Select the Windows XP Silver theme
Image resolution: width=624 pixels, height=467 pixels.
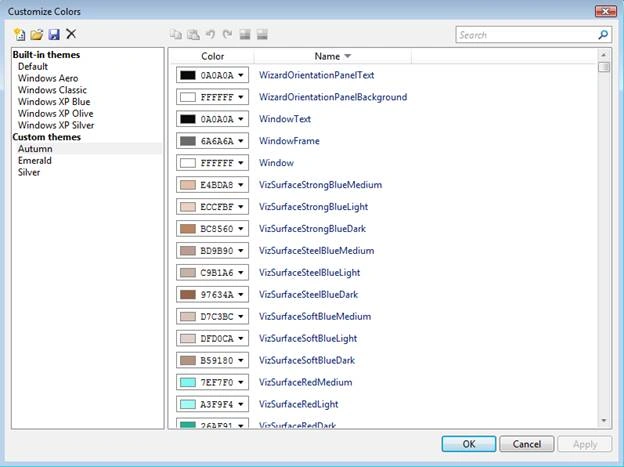pyautogui.click(x=56, y=125)
